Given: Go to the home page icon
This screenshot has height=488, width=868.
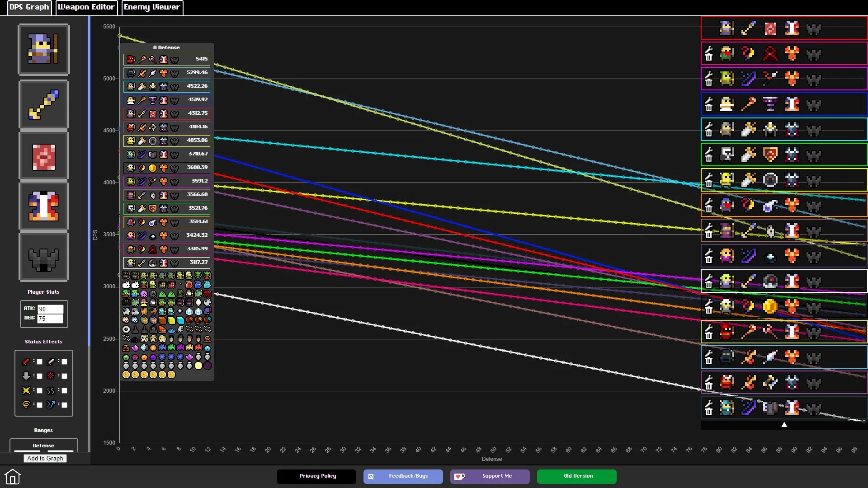Looking at the screenshot, I should [x=13, y=477].
